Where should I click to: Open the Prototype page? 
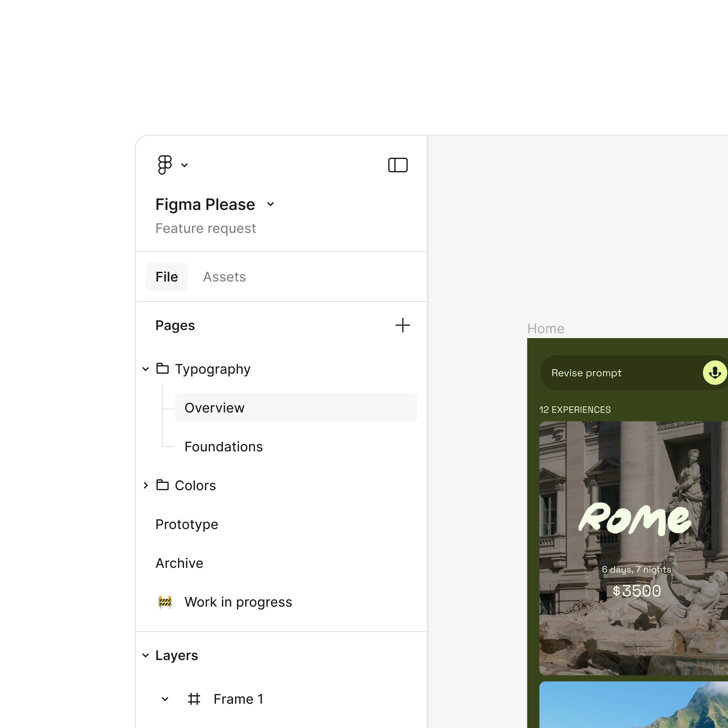[187, 524]
